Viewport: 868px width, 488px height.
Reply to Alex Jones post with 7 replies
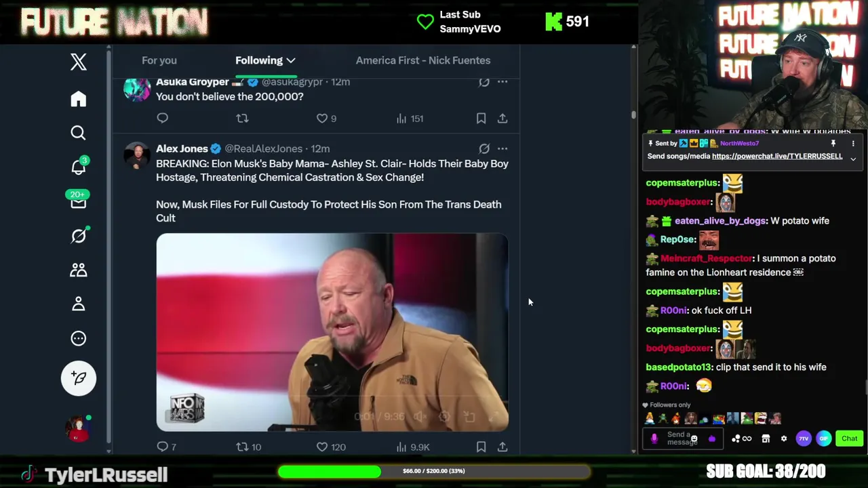167,447
